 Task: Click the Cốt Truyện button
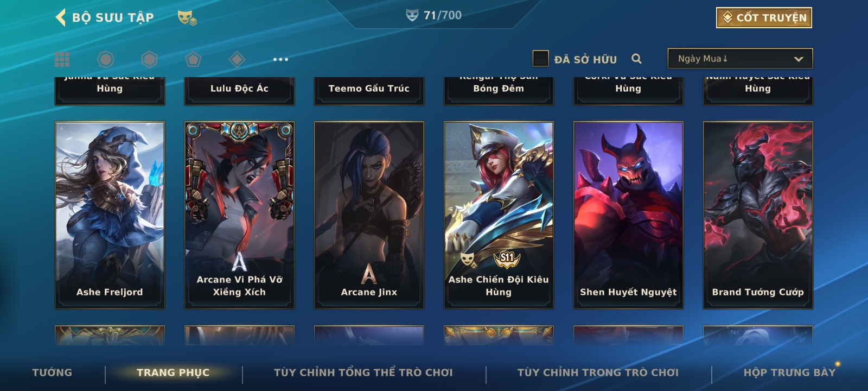[764, 17]
